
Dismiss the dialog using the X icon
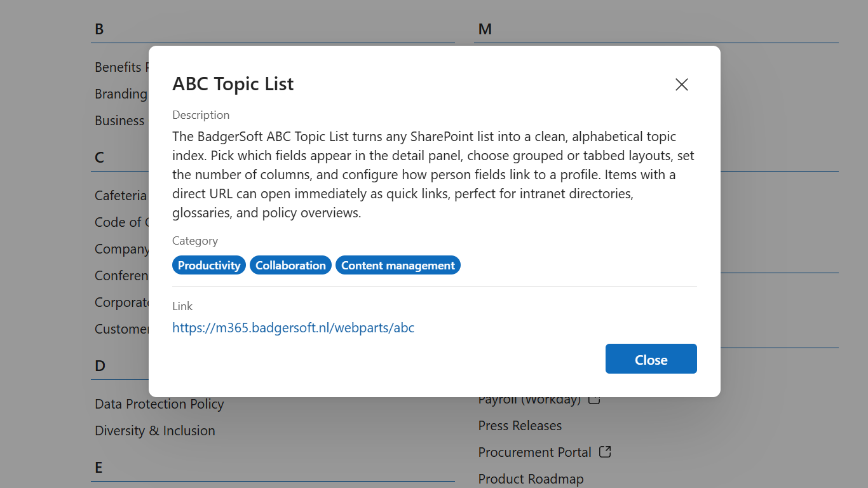(x=682, y=85)
